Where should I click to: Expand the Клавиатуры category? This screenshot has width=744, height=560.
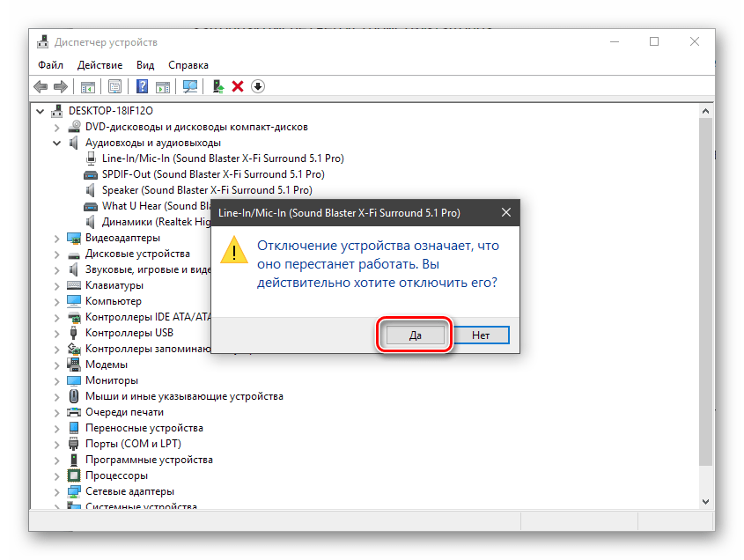57,285
